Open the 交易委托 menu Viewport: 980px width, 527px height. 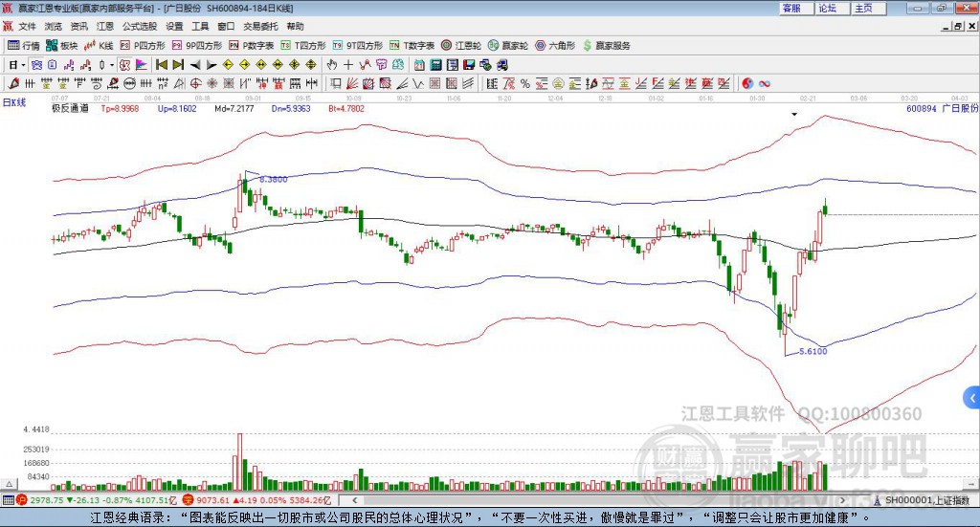coord(260,26)
